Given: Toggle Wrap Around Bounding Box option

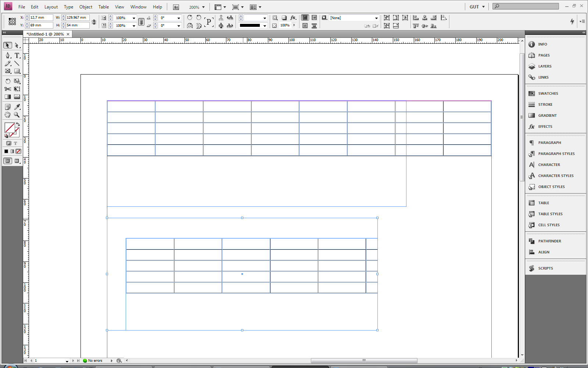Looking at the screenshot, I should (x=314, y=18).
